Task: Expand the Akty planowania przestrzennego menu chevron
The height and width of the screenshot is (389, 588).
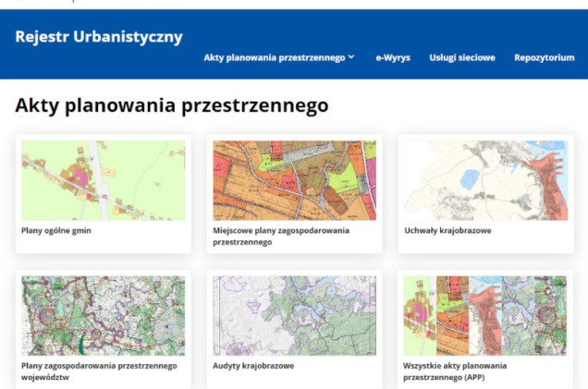Action: point(351,57)
